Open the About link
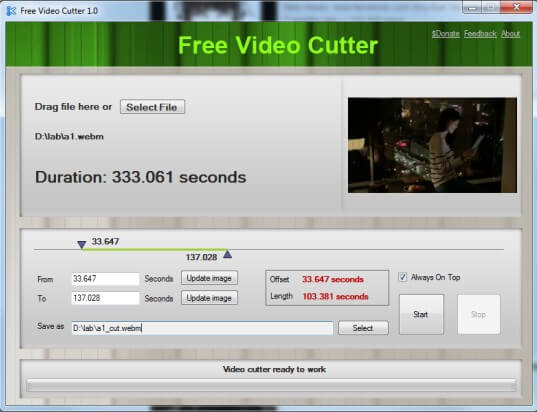 click(x=511, y=34)
